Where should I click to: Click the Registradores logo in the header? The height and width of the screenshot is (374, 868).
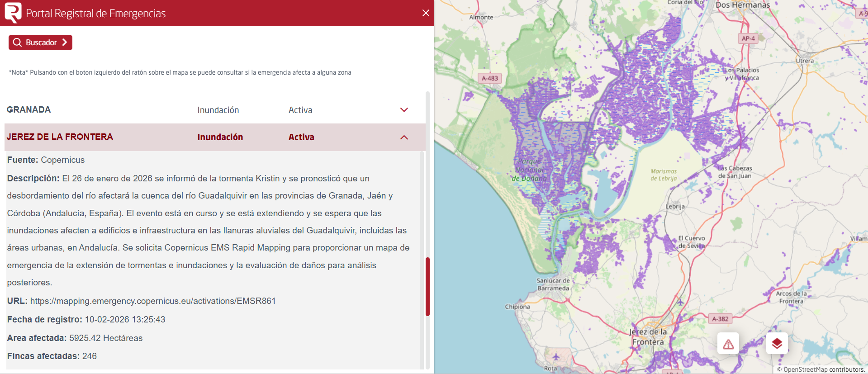[13, 13]
